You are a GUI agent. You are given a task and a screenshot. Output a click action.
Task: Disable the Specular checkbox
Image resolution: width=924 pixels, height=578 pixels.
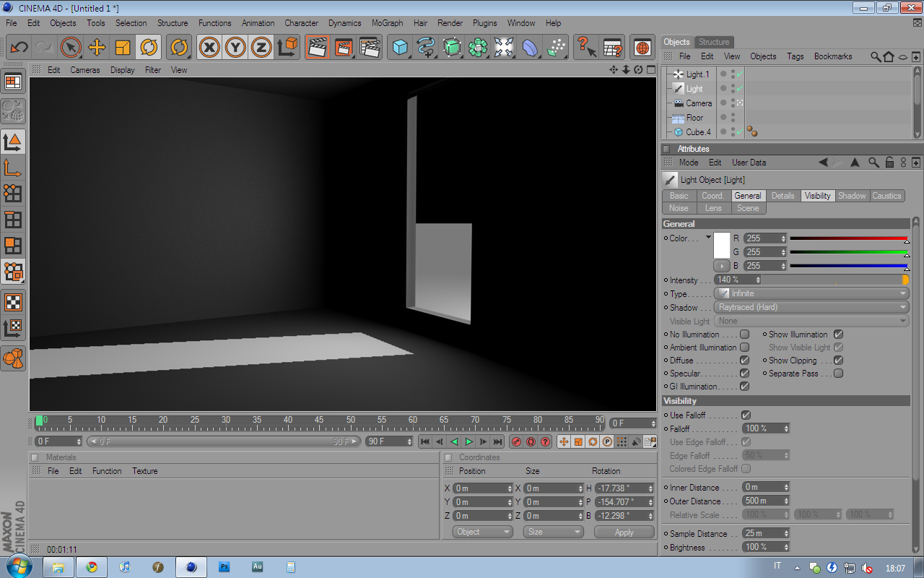click(745, 374)
